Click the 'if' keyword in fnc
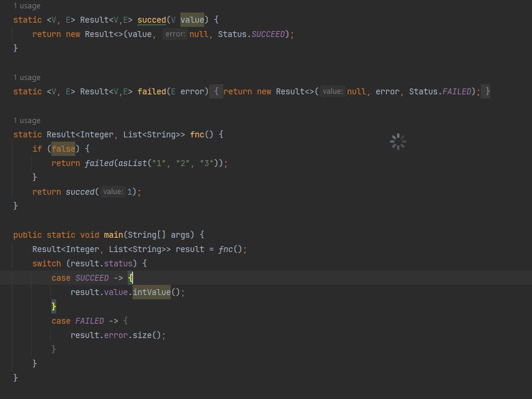Screen dimensions: 532x399 point(37,149)
